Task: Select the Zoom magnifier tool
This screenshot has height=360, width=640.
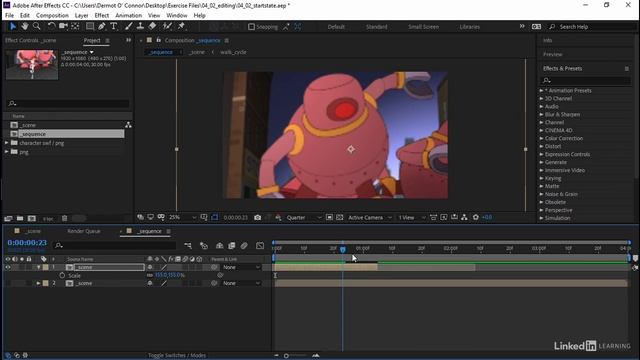Action: [x=37, y=26]
